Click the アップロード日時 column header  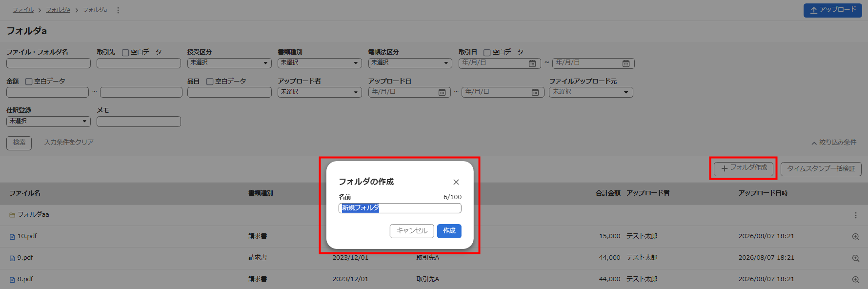[763, 193]
